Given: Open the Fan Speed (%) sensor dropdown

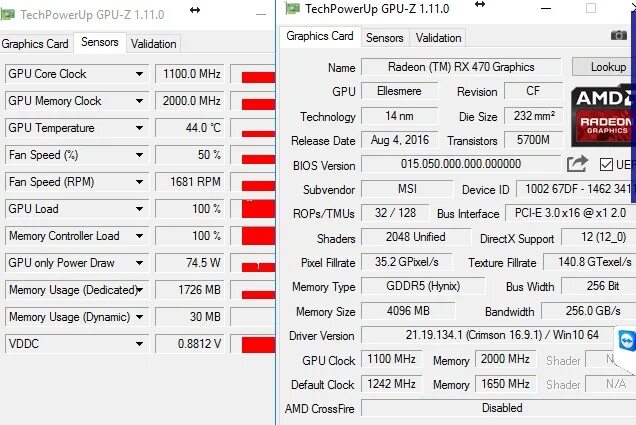Looking at the screenshot, I should pyautogui.click(x=139, y=155).
